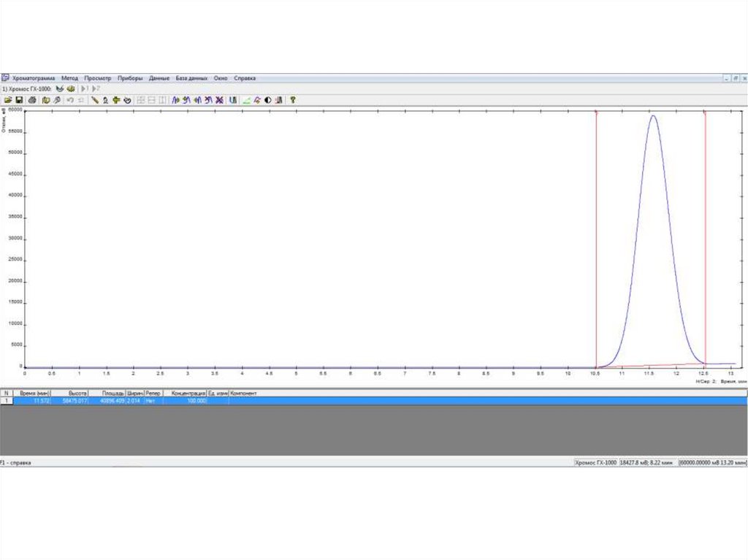Click the undo arrow icon

[70, 100]
